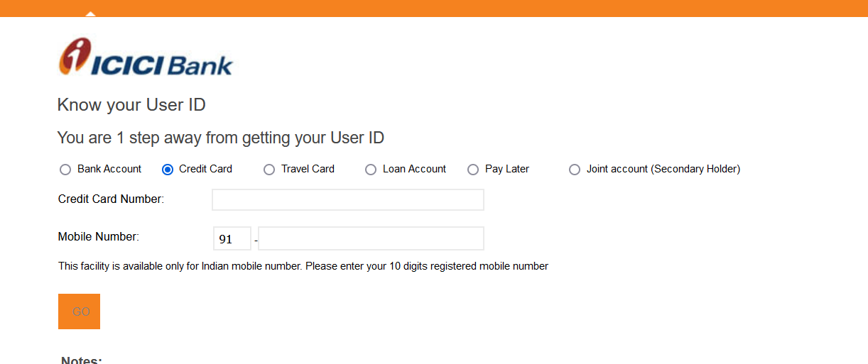Choose the Travel Card radio button
Viewport: 868px width, 364px height.
tap(269, 170)
